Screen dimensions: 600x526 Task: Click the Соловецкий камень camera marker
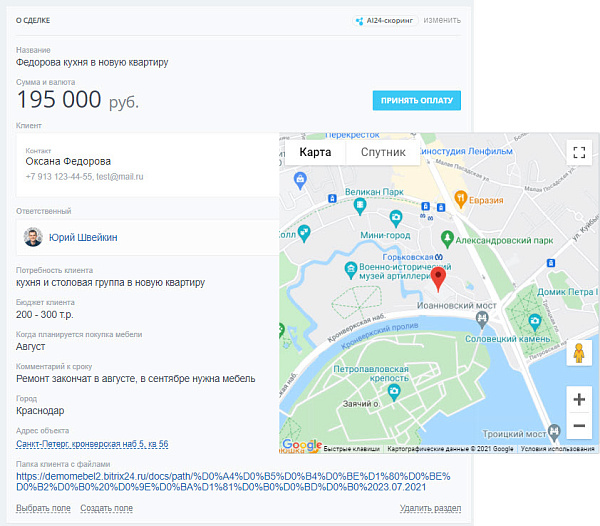pos(535,322)
